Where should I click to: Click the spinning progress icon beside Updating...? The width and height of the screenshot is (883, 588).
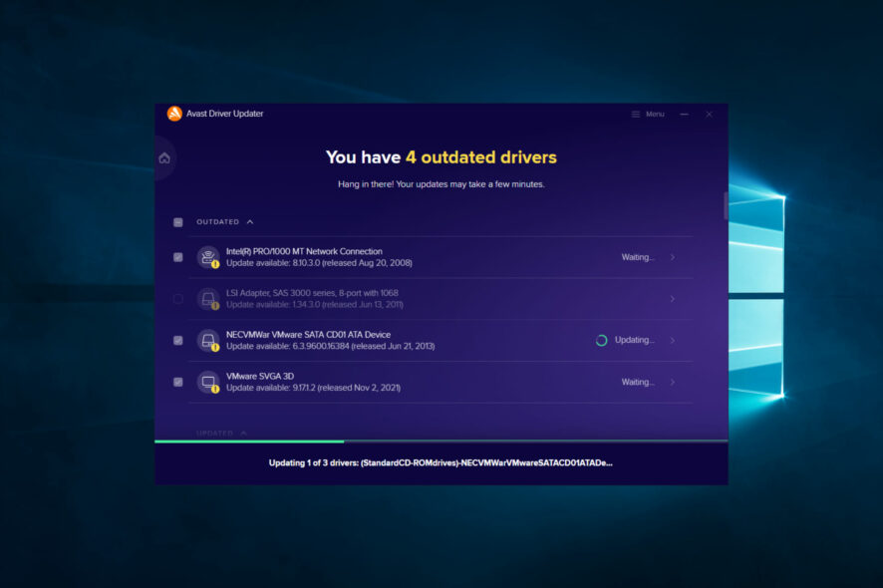[x=601, y=340]
